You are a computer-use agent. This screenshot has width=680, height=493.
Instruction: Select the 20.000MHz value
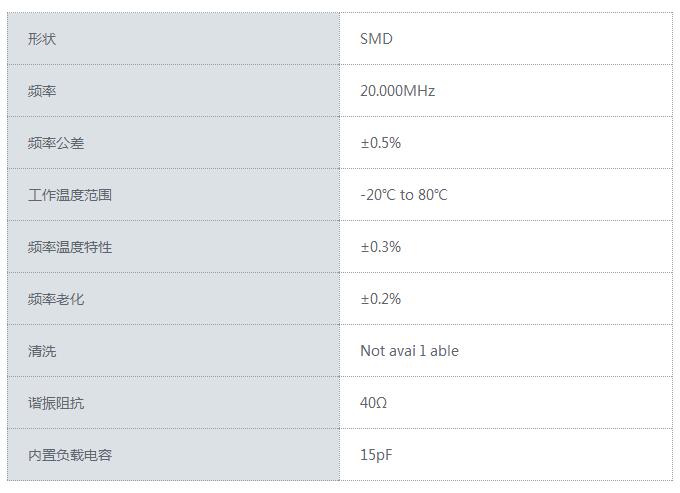(397, 91)
